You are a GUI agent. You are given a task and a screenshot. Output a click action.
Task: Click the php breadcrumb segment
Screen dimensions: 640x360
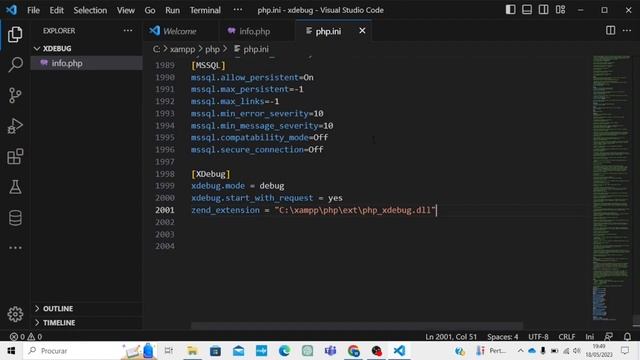pos(212,49)
